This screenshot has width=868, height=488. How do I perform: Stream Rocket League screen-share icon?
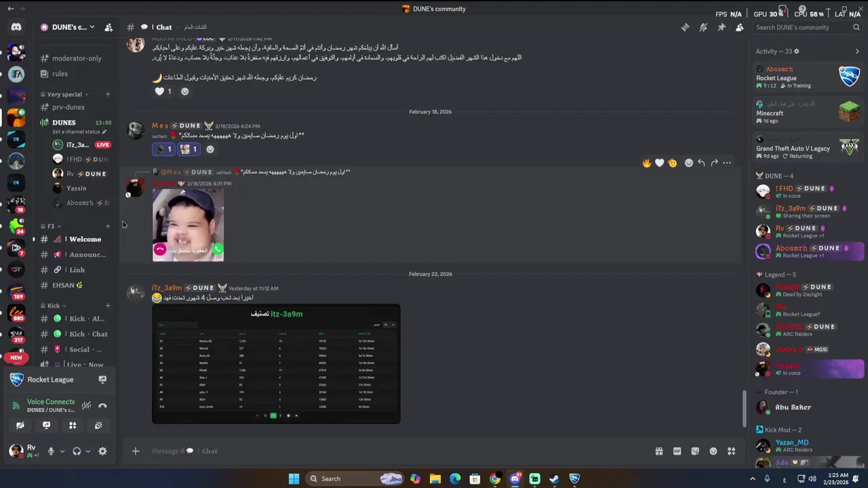tap(102, 380)
